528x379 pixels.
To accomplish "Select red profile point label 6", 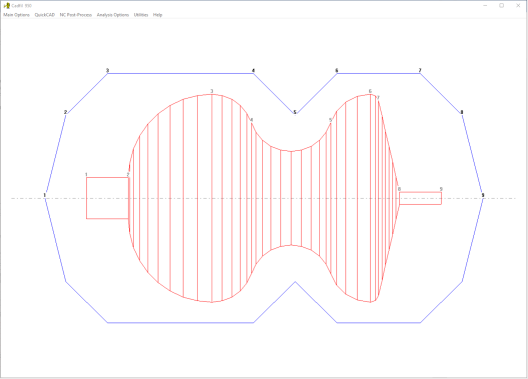I will (x=370, y=91).
